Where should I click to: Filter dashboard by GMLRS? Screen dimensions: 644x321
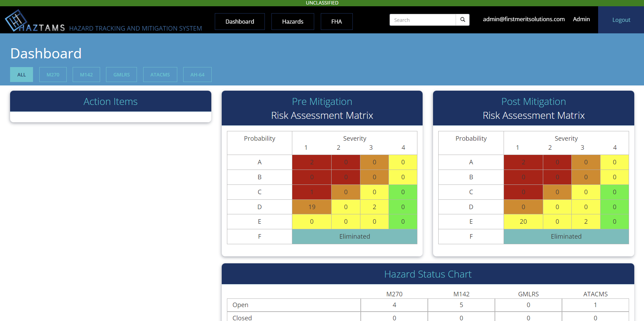(x=122, y=75)
